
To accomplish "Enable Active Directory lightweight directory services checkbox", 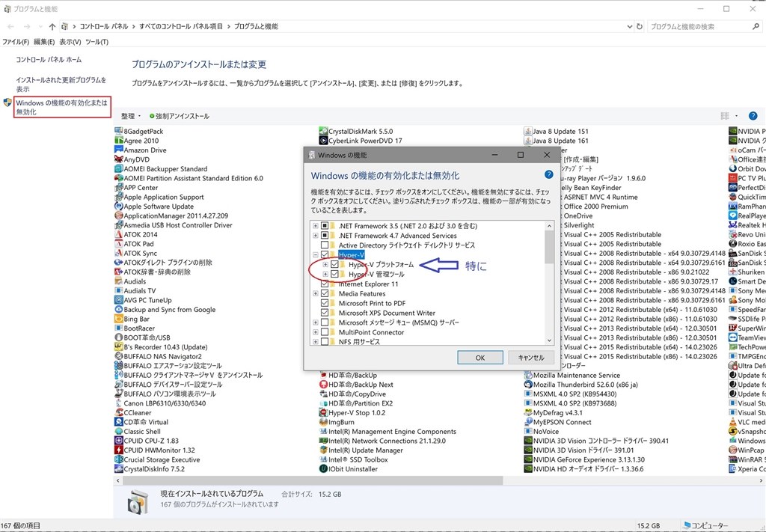I will (x=325, y=245).
